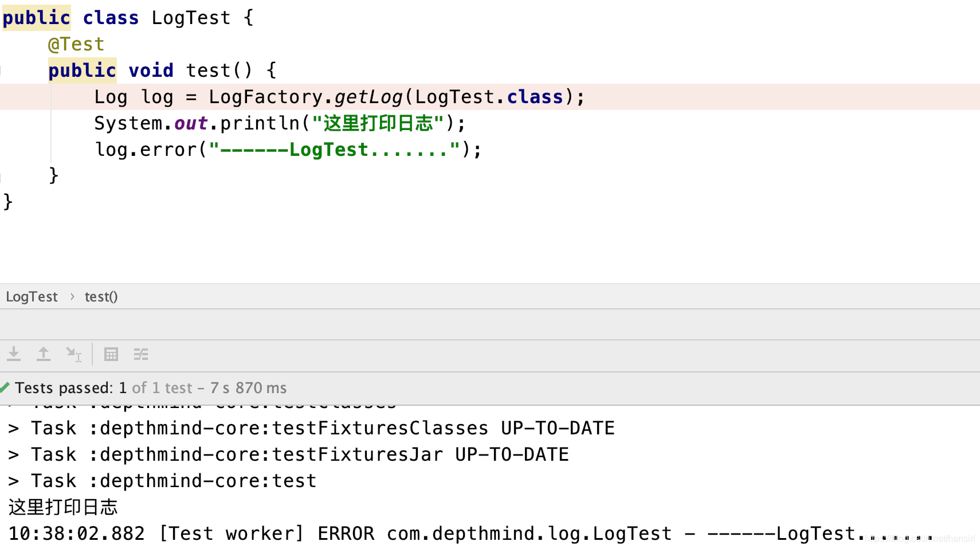Click the scroll-to-end download arrow icon
Screen dimensions: 980x549
coord(14,354)
